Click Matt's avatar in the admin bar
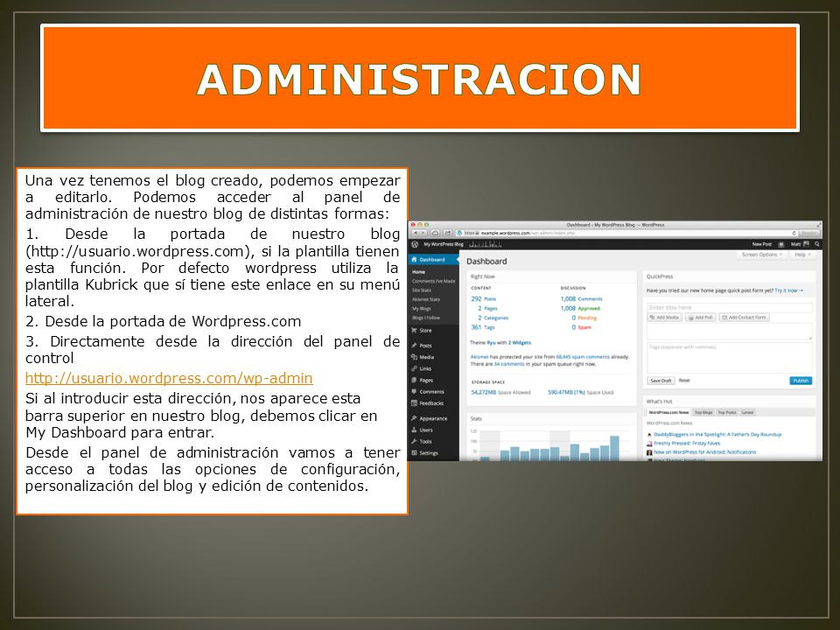The width and height of the screenshot is (840, 630). (x=806, y=244)
